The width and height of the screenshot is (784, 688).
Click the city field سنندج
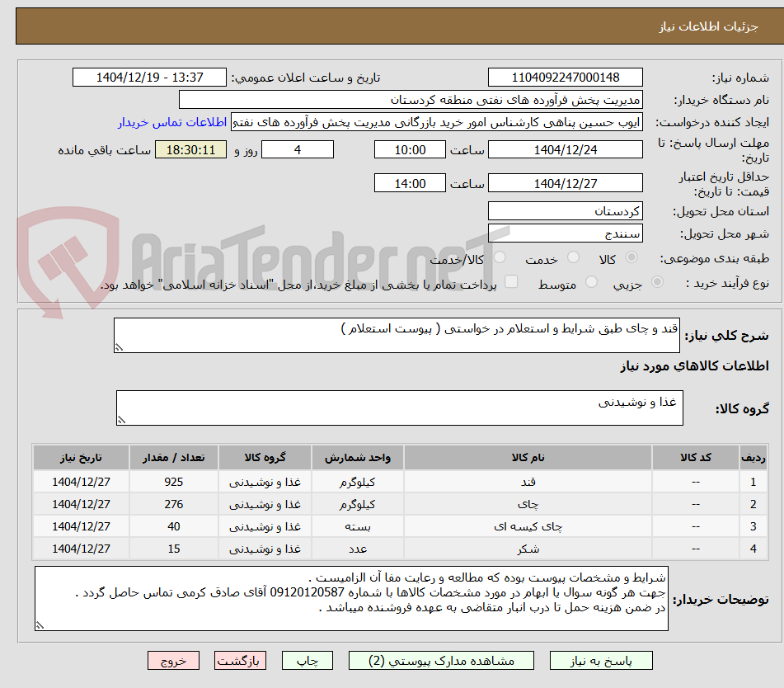[565, 233]
